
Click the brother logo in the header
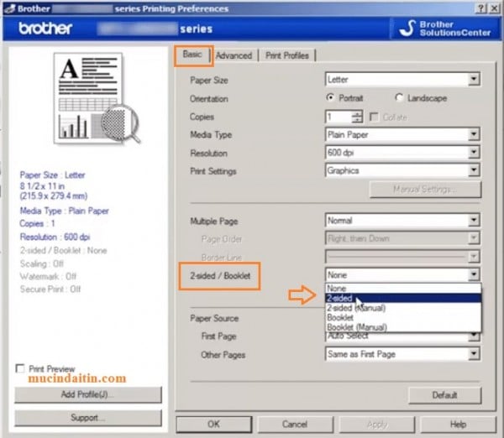(45, 29)
